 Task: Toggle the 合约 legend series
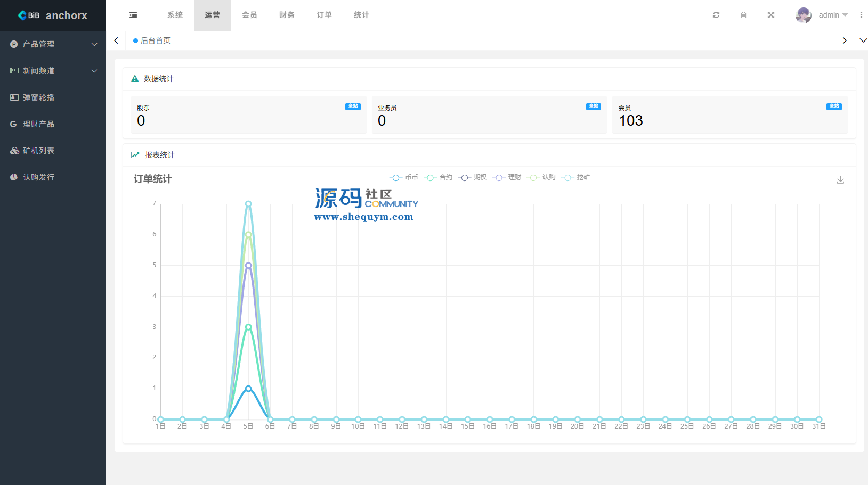pos(439,178)
